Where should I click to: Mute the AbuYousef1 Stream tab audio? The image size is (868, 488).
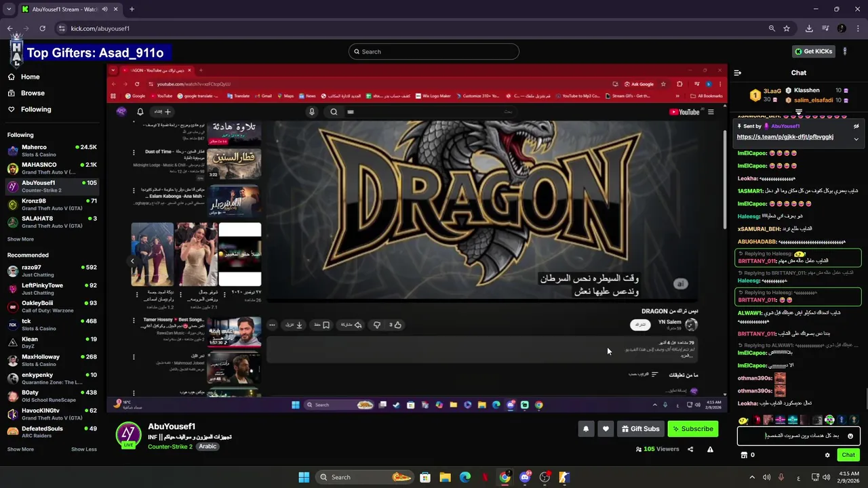click(104, 9)
